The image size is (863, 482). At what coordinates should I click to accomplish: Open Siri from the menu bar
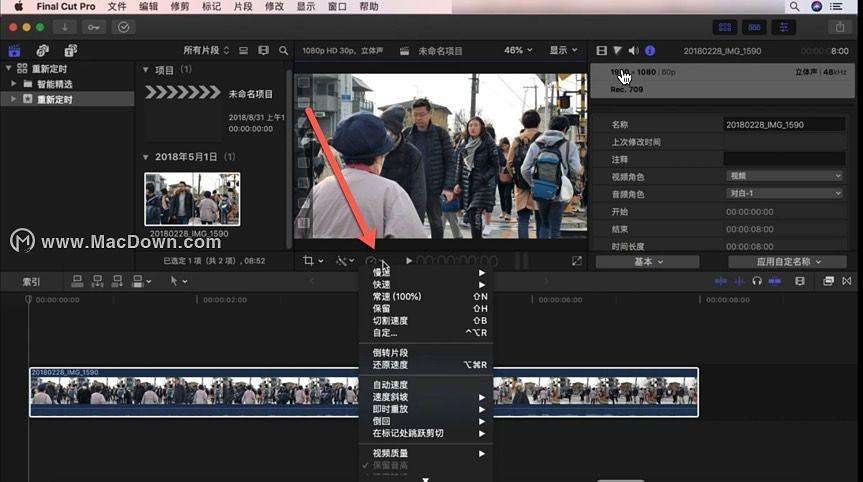tap(816, 7)
